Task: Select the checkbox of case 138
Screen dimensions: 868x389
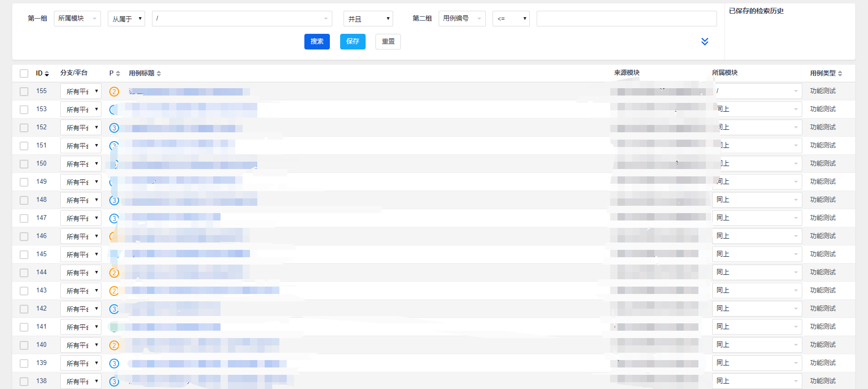Action: click(24, 382)
